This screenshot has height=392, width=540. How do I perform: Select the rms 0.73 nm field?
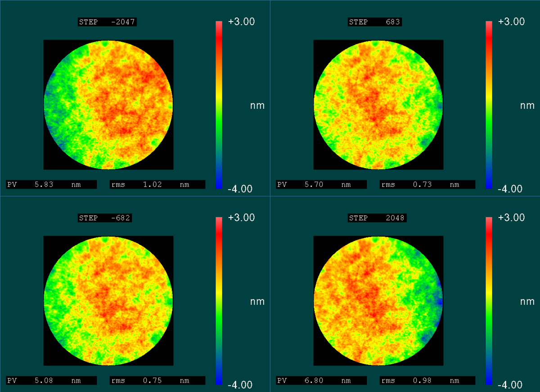click(427, 184)
